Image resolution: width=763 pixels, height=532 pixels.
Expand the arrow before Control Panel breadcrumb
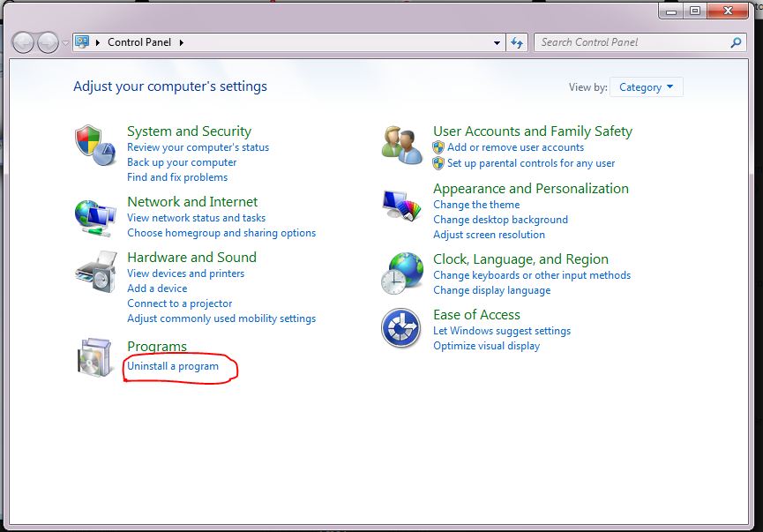(x=98, y=42)
